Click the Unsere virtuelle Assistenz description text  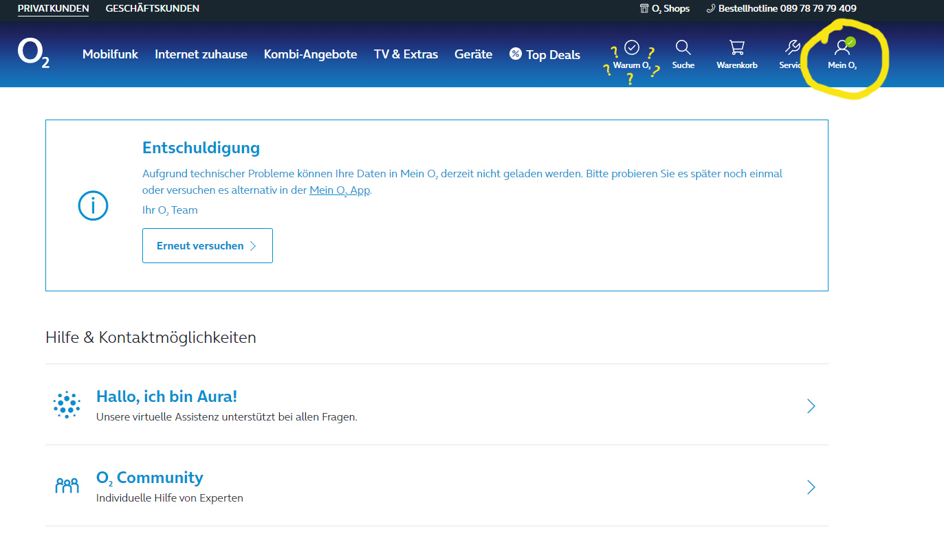pos(227,417)
